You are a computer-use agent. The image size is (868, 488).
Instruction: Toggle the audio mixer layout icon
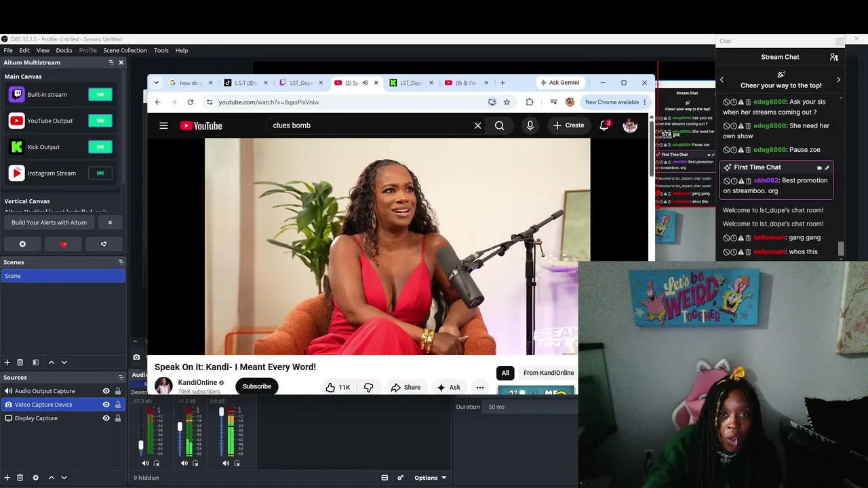384,478
